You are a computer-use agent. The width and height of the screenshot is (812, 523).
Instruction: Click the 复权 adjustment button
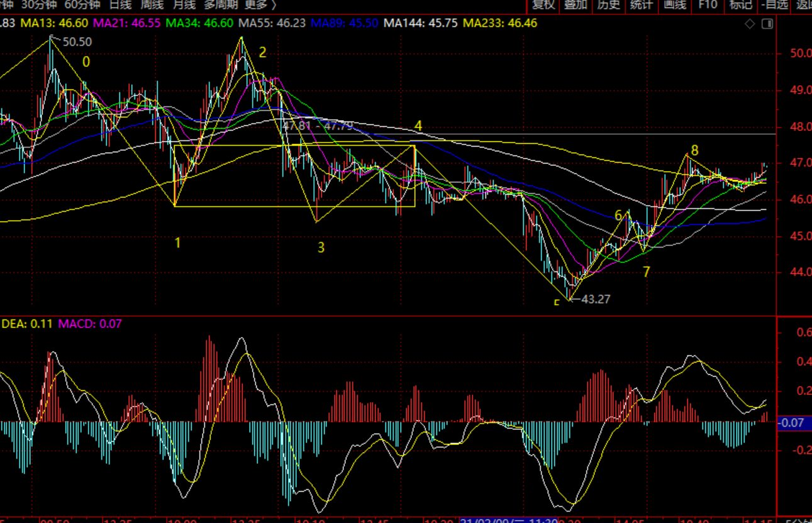(543, 5)
